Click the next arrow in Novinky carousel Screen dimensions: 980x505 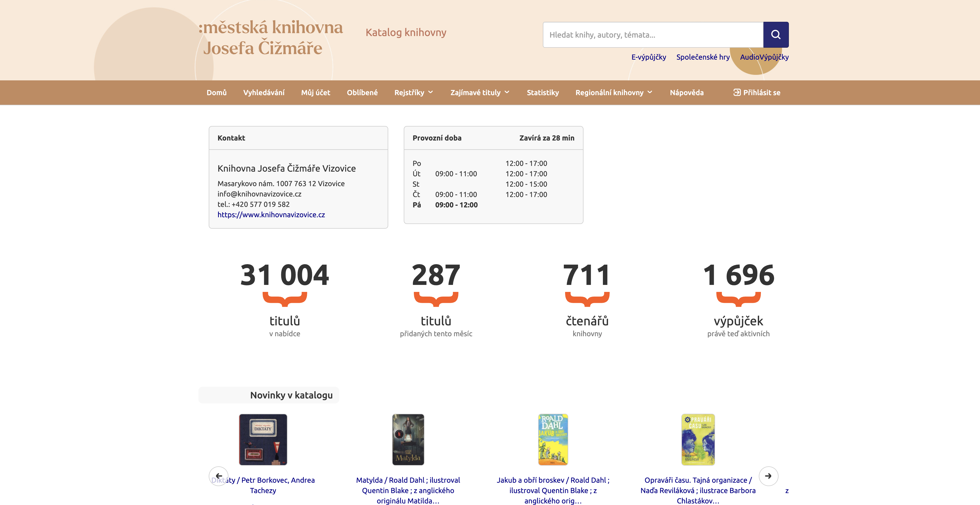pyautogui.click(x=768, y=476)
